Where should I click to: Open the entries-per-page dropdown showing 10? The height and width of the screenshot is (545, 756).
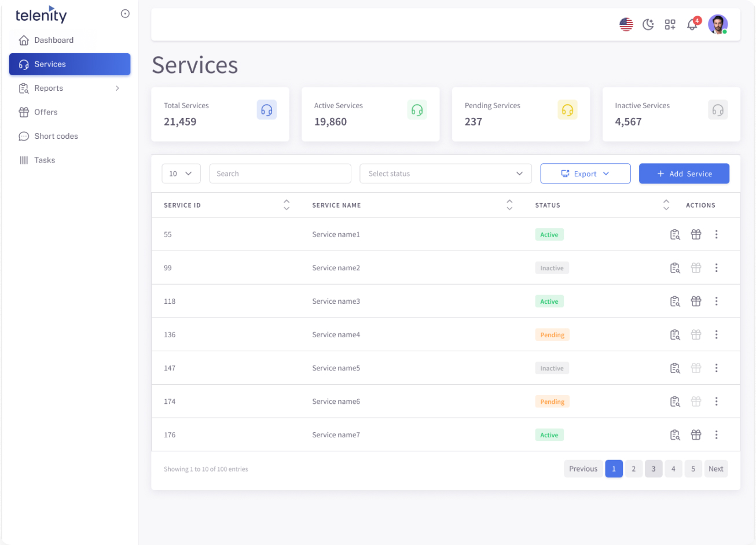(x=181, y=173)
